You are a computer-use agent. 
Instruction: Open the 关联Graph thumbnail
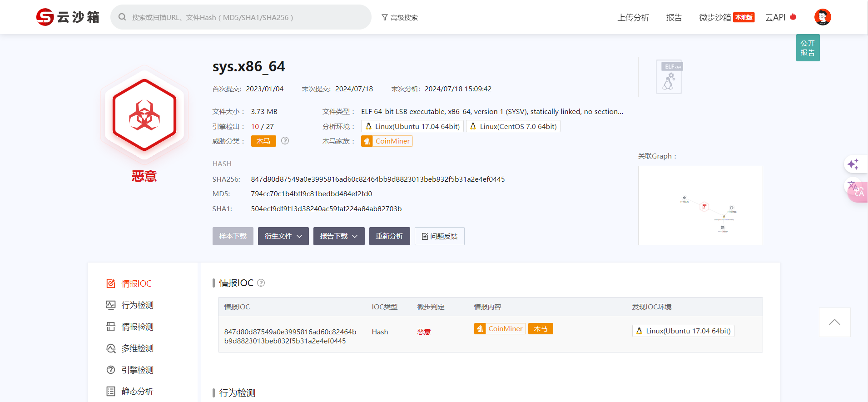[700, 205]
